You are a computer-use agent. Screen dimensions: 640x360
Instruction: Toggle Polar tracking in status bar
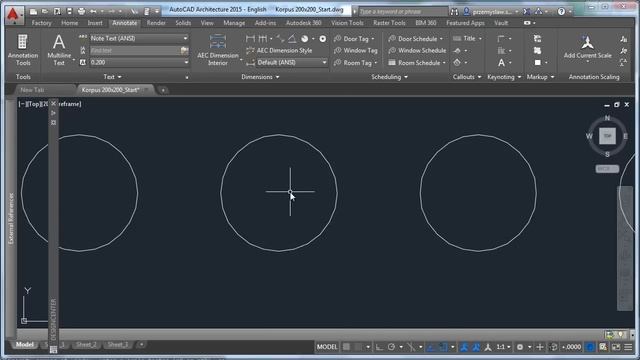[x=391, y=347]
